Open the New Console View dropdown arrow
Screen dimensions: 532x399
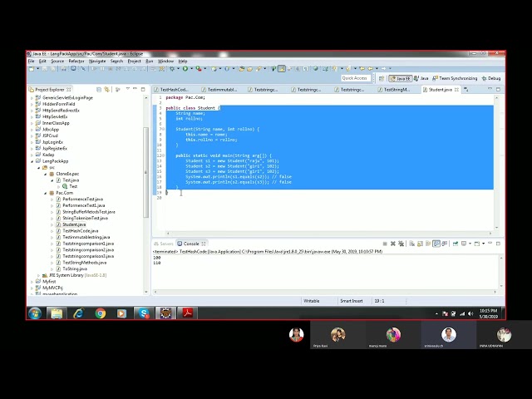(x=484, y=244)
